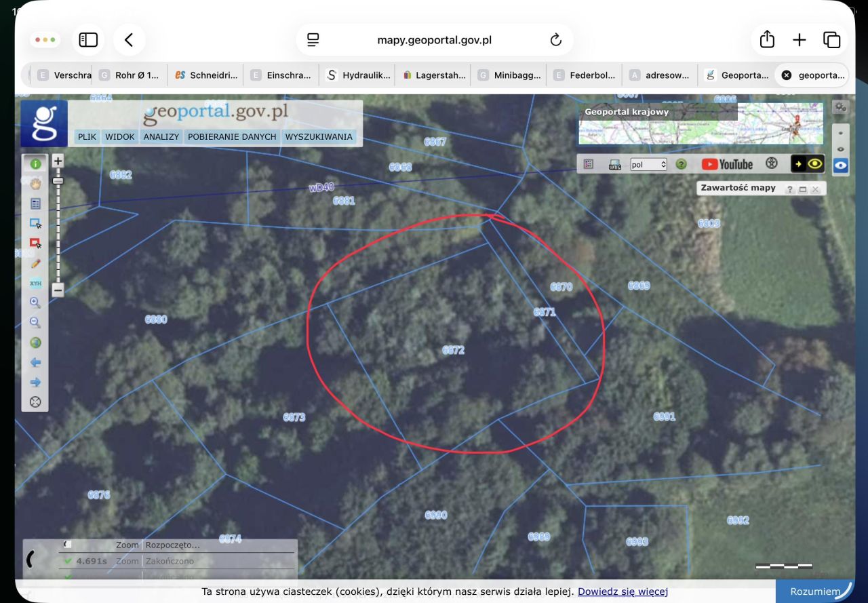Select the medium eye size option
This screenshot has width=868, height=603.
point(841,149)
